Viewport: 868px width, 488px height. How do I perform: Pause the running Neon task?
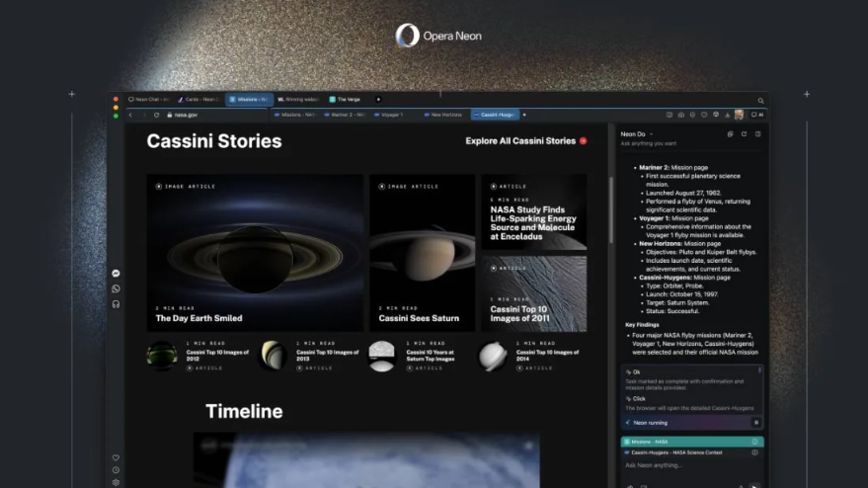[x=755, y=422]
